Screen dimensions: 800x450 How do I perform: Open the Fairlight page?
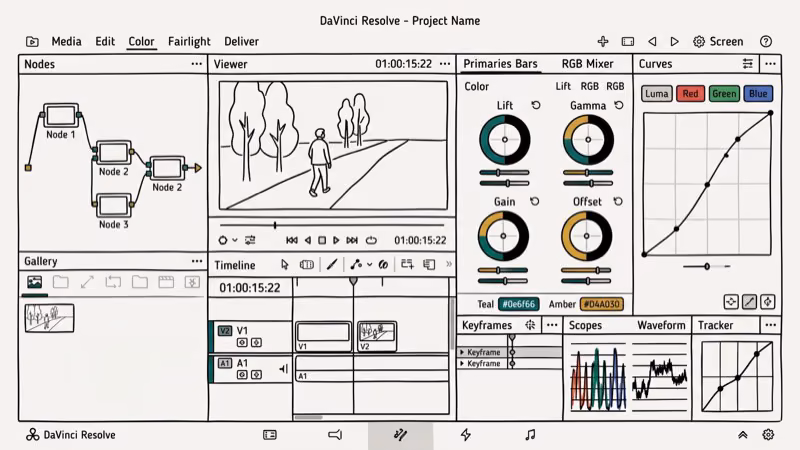click(x=189, y=41)
